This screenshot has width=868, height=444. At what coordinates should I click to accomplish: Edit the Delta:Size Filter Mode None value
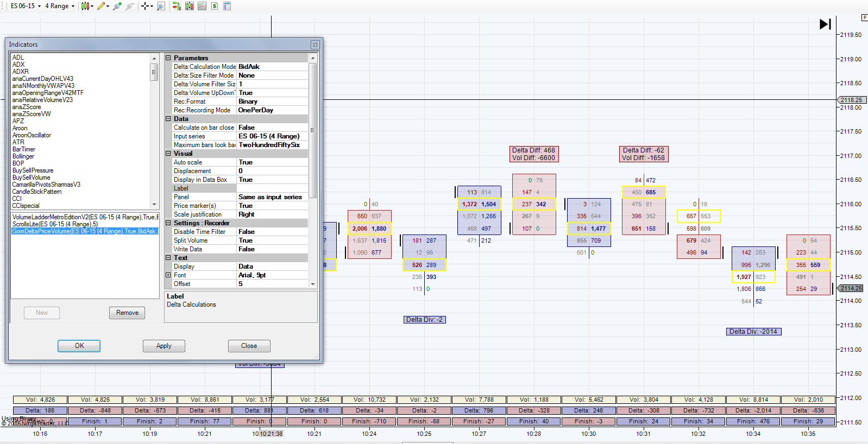point(273,75)
